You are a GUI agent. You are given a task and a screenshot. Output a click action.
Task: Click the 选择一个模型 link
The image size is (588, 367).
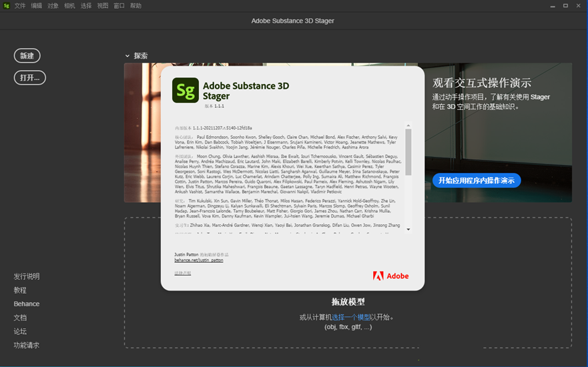click(351, 317)
